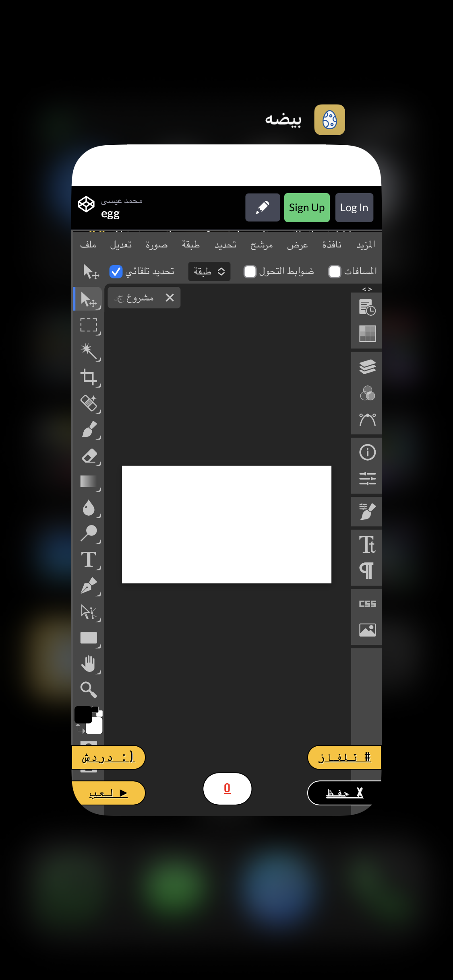This screenshot has height=980, width=453.
Task: Click the Log In button
Action: coord(354,208)
